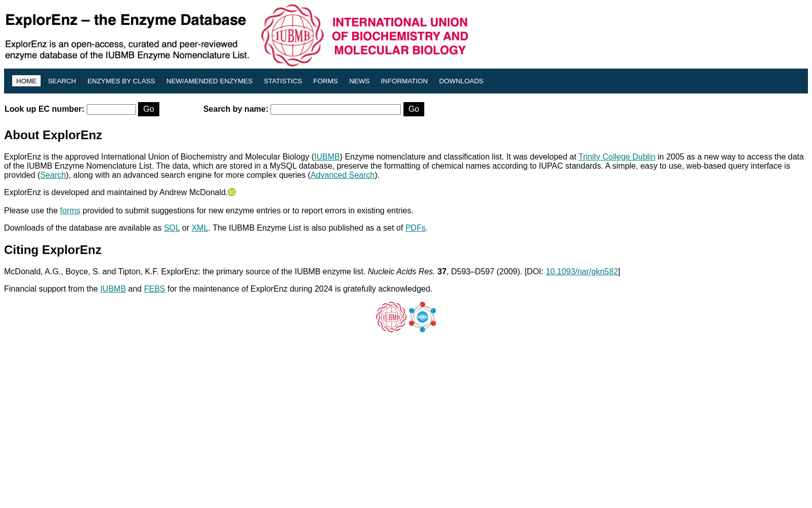Focus the Search by name field
This screenshot has height=508, width=812.
[x=335, y=109]
